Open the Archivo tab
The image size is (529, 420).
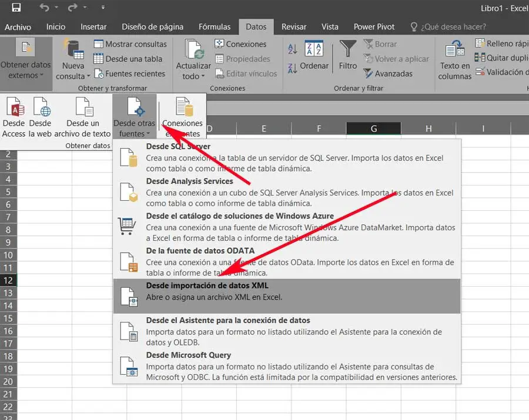[x=18, y=27]
